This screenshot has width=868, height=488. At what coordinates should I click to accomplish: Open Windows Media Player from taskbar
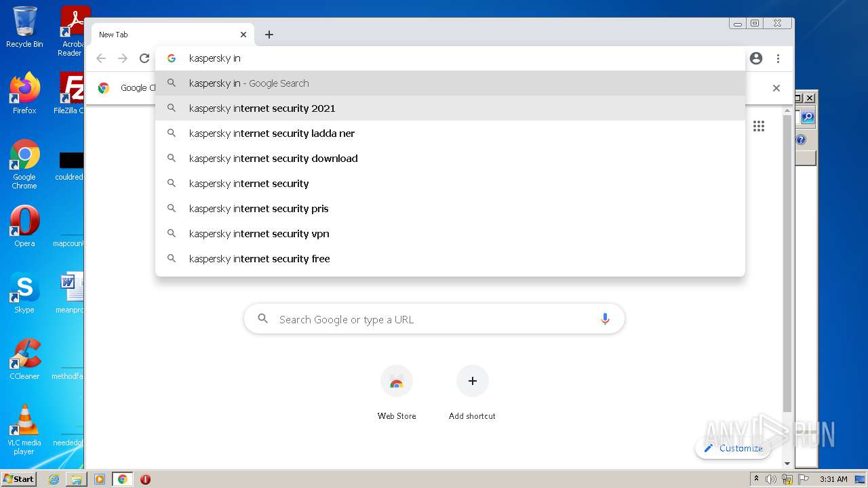click(x=100, y=479)
